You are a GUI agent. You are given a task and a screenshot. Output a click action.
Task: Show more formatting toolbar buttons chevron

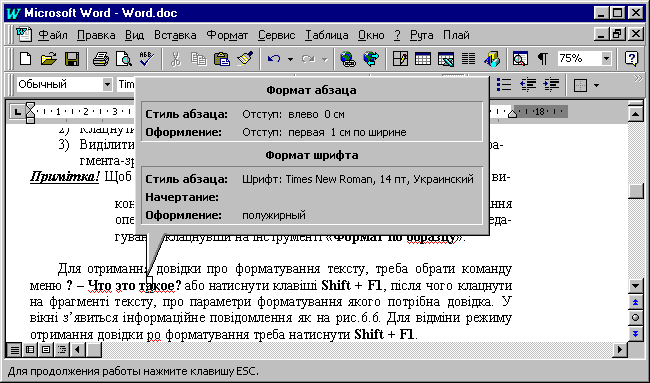pyautogui.click(x=638, y=79)
